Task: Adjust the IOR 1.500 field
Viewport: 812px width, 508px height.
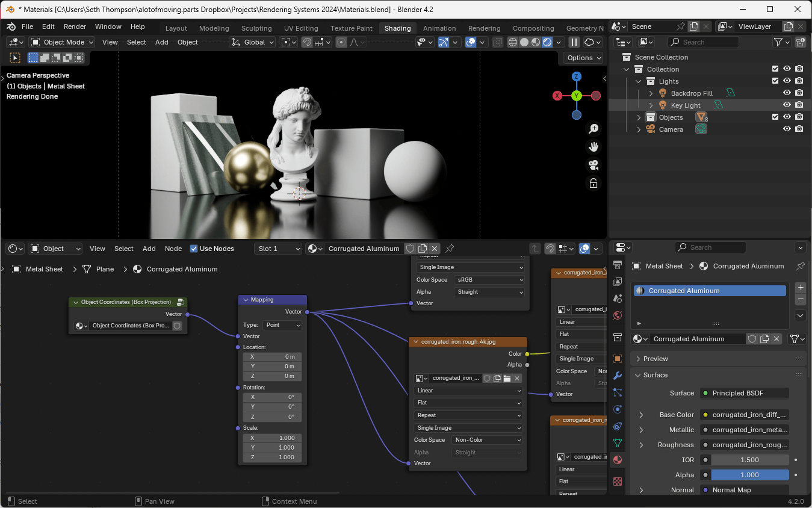Action: (750, 460)
